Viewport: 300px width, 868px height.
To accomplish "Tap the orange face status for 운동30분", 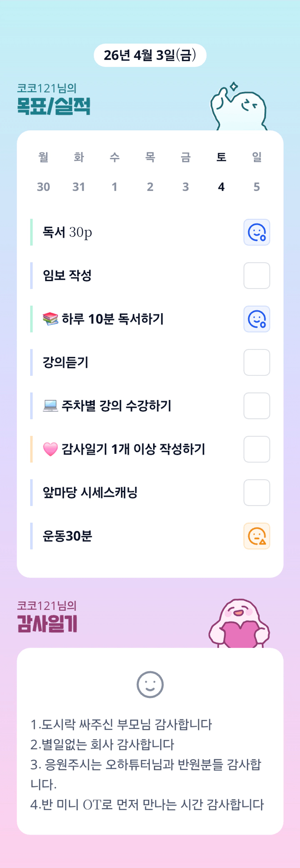I will (x=256, y=536).
